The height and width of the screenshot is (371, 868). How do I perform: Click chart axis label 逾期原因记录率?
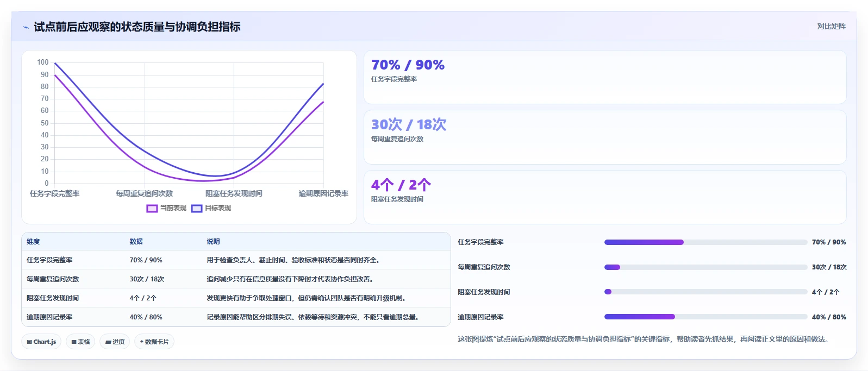pyautogui.click(x=323, y=193)
